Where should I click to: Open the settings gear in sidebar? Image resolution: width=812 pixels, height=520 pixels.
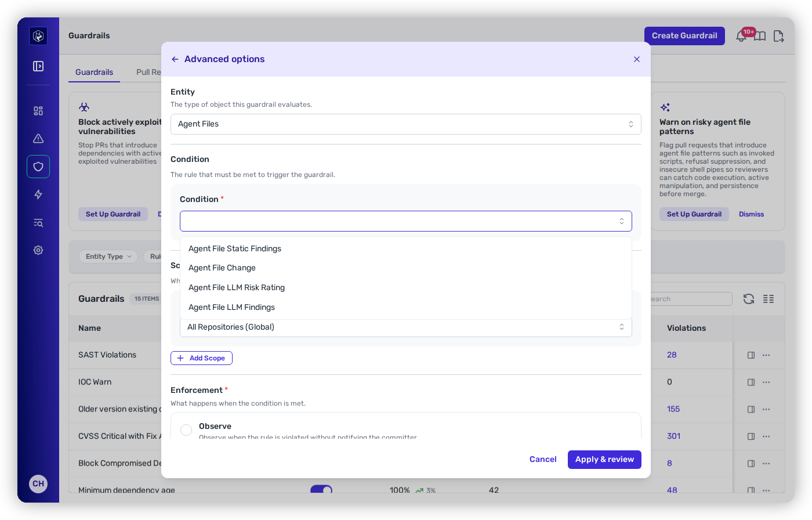[38, 250]
